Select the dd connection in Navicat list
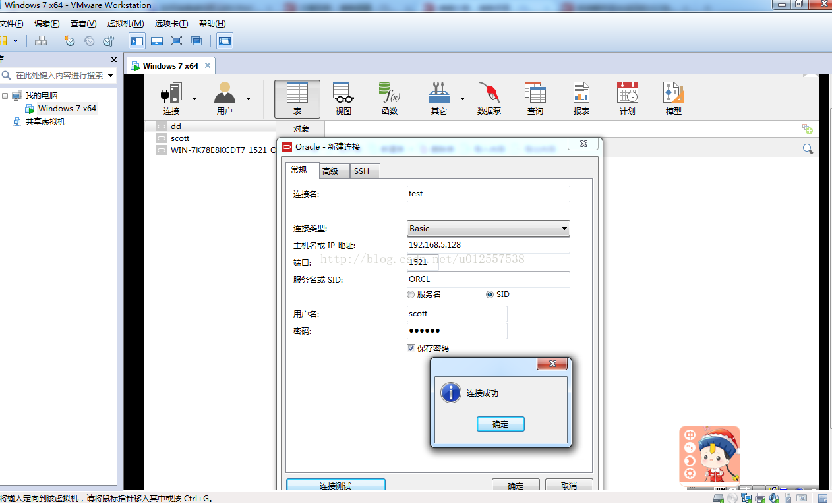832x504 pixels. click(x=175, y=126)
